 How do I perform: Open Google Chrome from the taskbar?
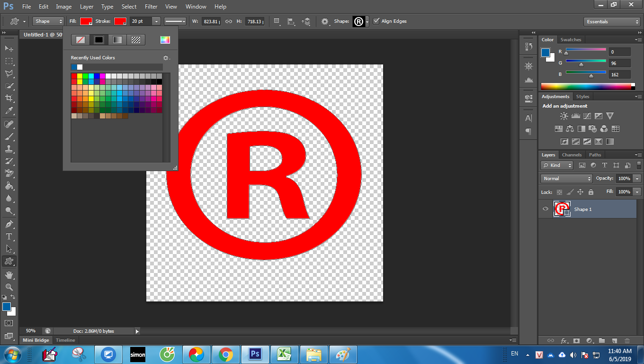point(225,355)
